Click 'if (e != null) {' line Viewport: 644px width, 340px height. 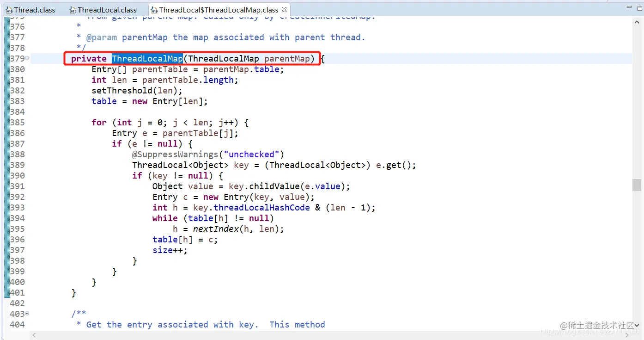click(152, 144)
